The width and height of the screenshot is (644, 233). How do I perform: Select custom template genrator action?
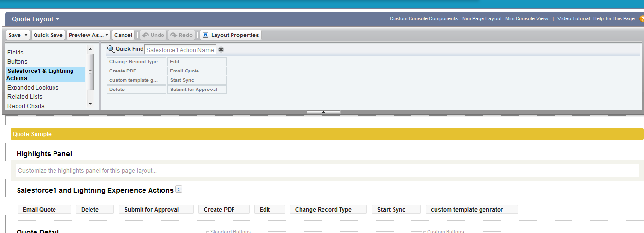471,209
